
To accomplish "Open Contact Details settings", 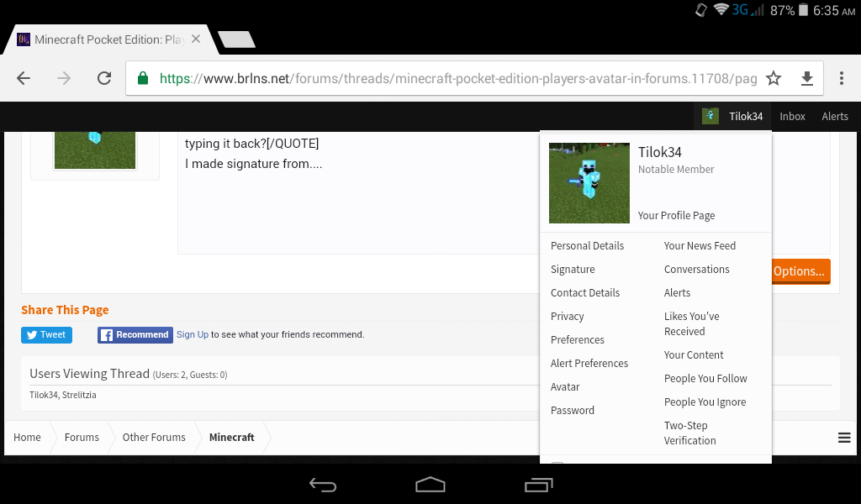I will (x=585, y=293).
